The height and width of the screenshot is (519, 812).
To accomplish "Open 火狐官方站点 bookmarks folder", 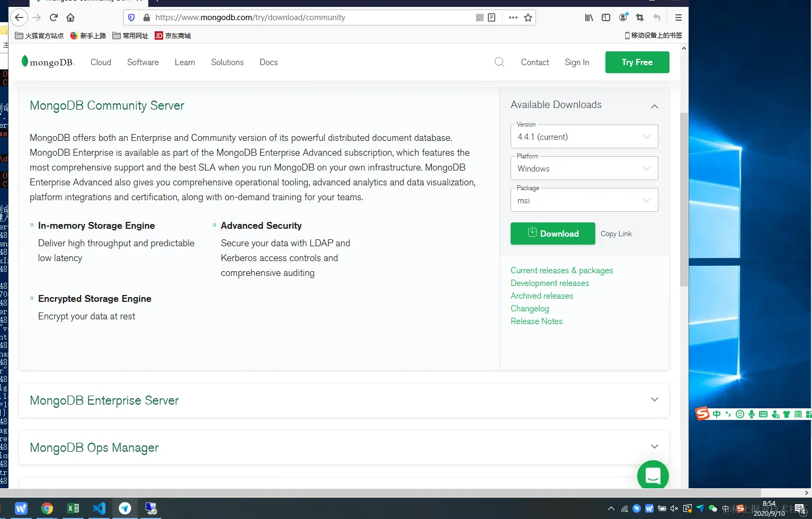I will (39, 35).
